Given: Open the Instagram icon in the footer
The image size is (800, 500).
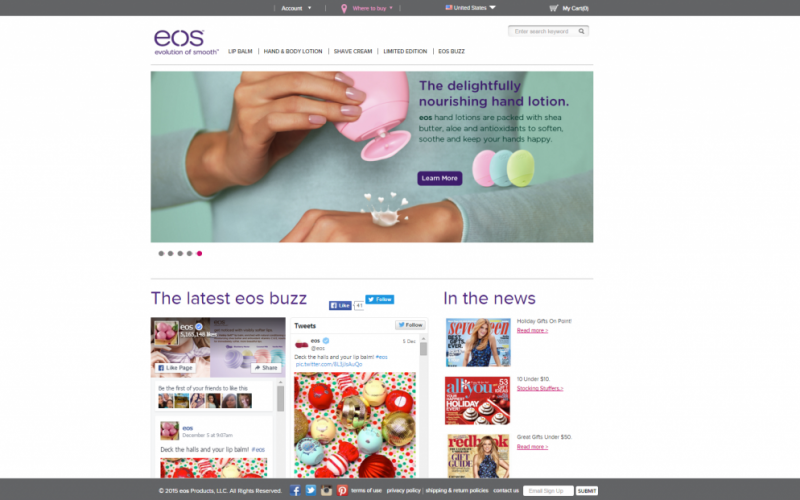Looking at the screenshot, I should [x=327, y=490].
